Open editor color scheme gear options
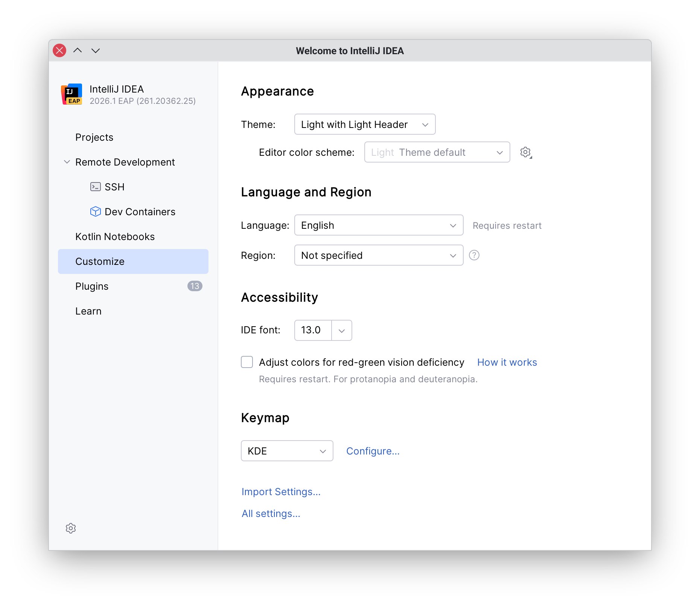700x608 pixels. 526,152
